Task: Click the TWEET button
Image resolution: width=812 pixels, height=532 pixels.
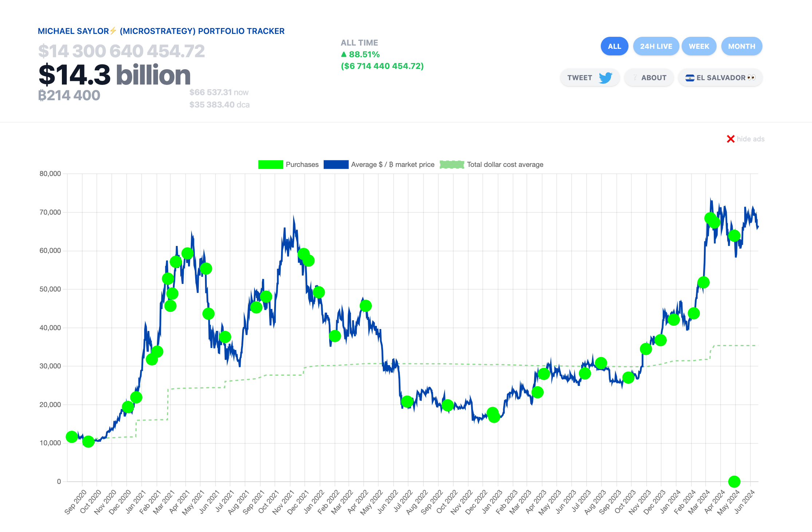Action: tap(590, 78)
